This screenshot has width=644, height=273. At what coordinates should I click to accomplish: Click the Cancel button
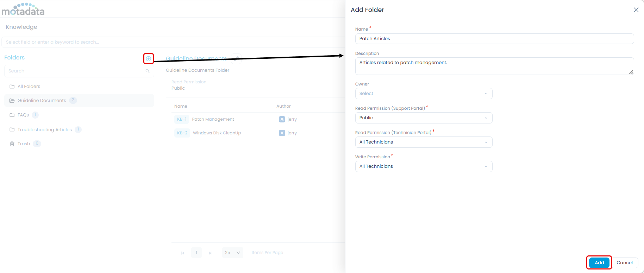coord(624,263)
